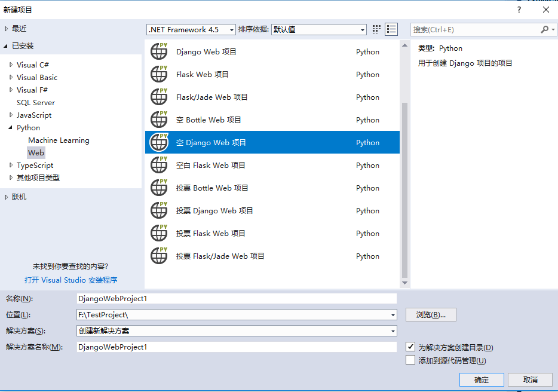Viewport: 558px width, 392px height.
Task: Select the 空 Django Web 项目 template name
Action: click(211, 143)
